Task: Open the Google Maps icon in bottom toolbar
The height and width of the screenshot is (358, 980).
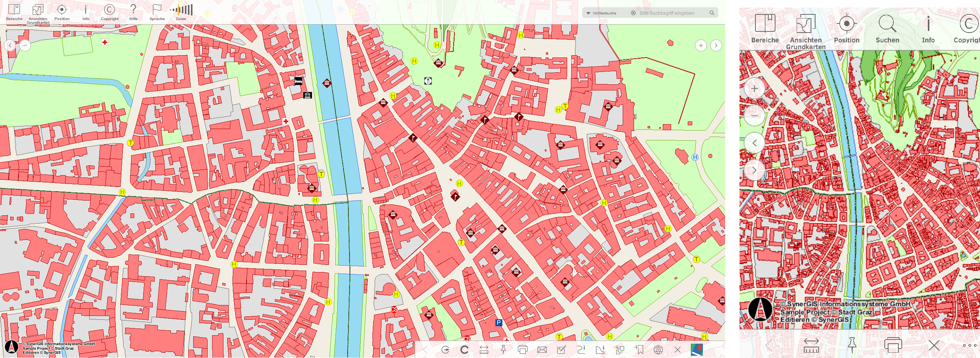Action: click(696, 350)
